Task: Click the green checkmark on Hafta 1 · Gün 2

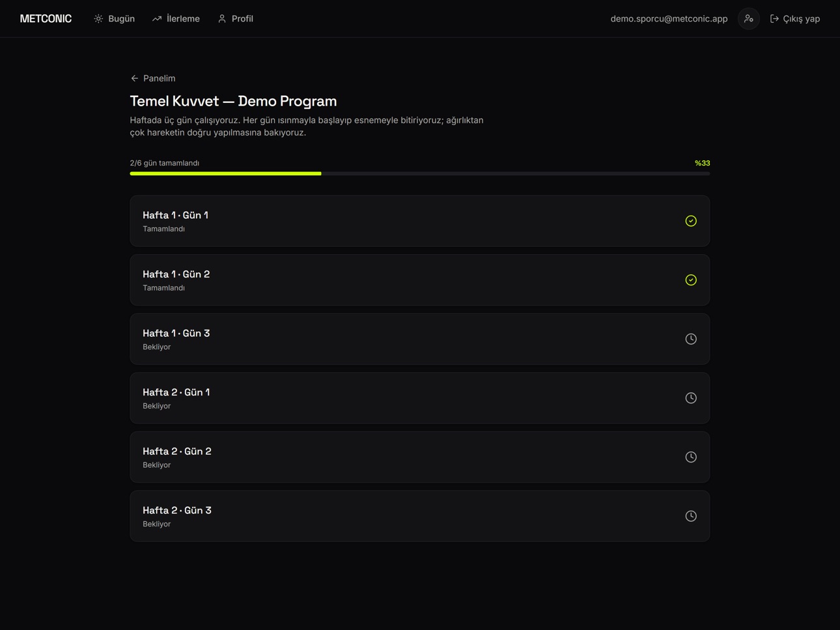Action: pyautogui.click(x=691, y=280)
